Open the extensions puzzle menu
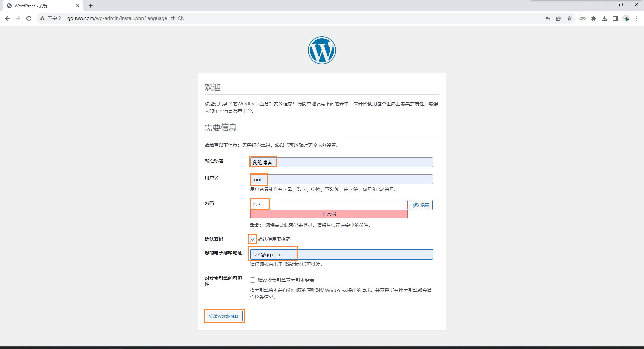The width and height of the screenshot is (644, 349). (594, 18)
